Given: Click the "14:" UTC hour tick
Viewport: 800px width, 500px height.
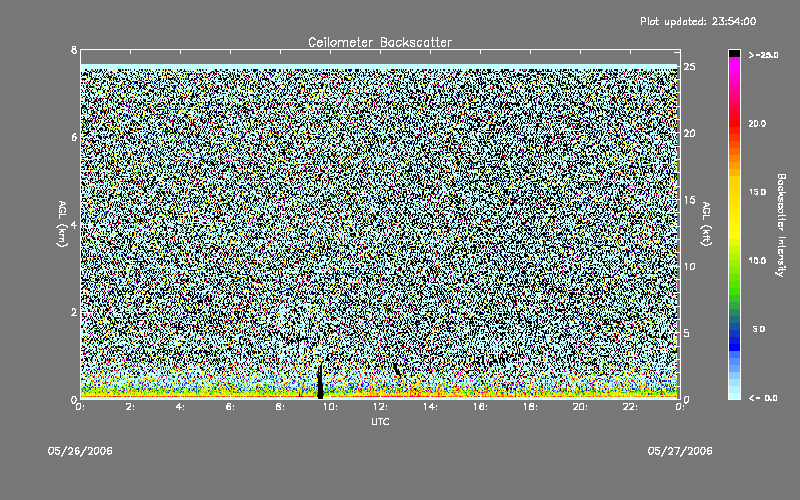Looking at the screenshot, I should point(430,407).
